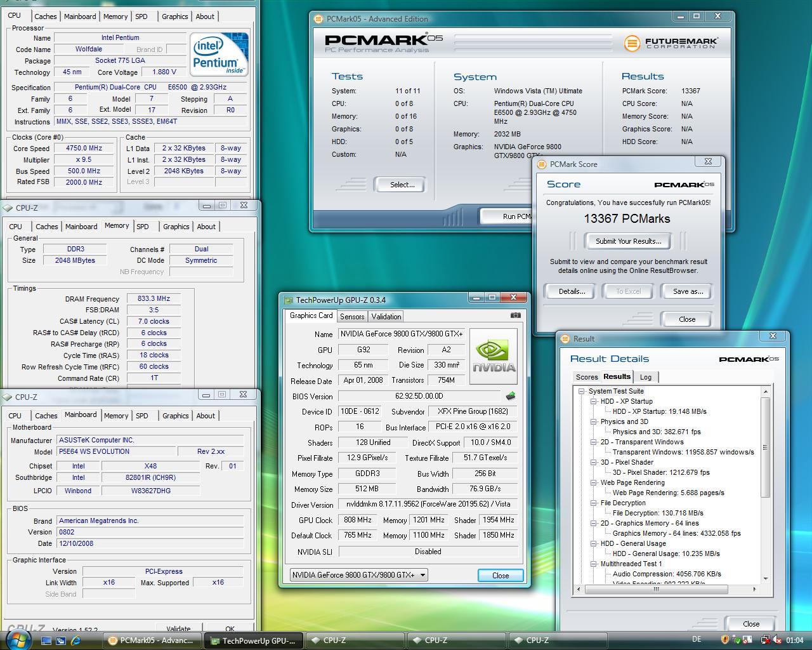Click the horizontal scrollbar thumb in Result tree
812x650 pixels.
657,589
